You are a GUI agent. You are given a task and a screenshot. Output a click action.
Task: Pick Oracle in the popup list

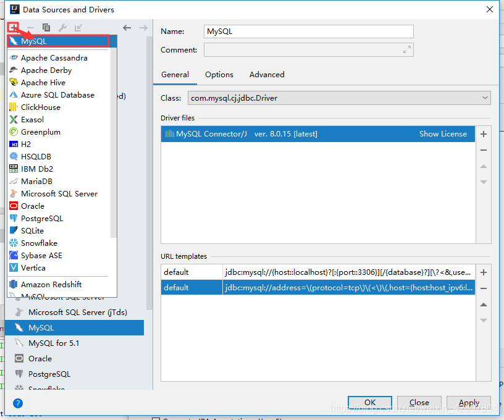(x=59, y=206)
